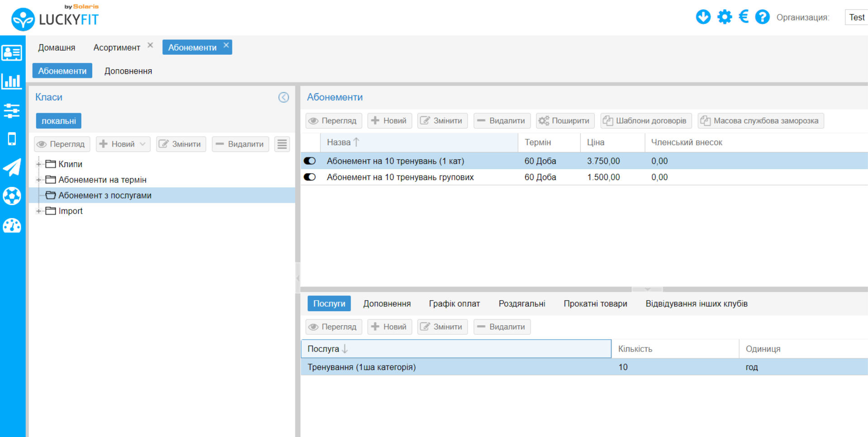868x437 pixels.
Task: Select the Доповнення sub-tab under top tabs
Action: click(x=128, y=71)
